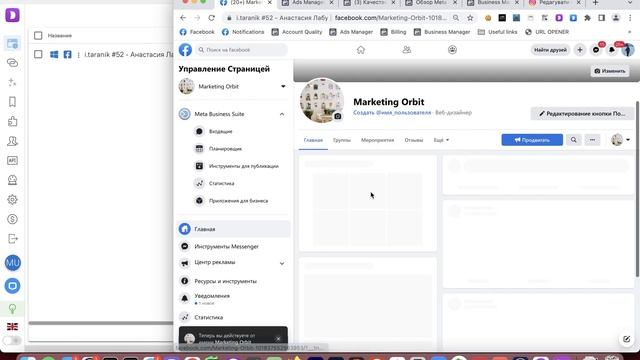This screenshot has width=640, height=360.
Task: Open browser profiles icon in left sidebar
Action: (x=12, y=43)
